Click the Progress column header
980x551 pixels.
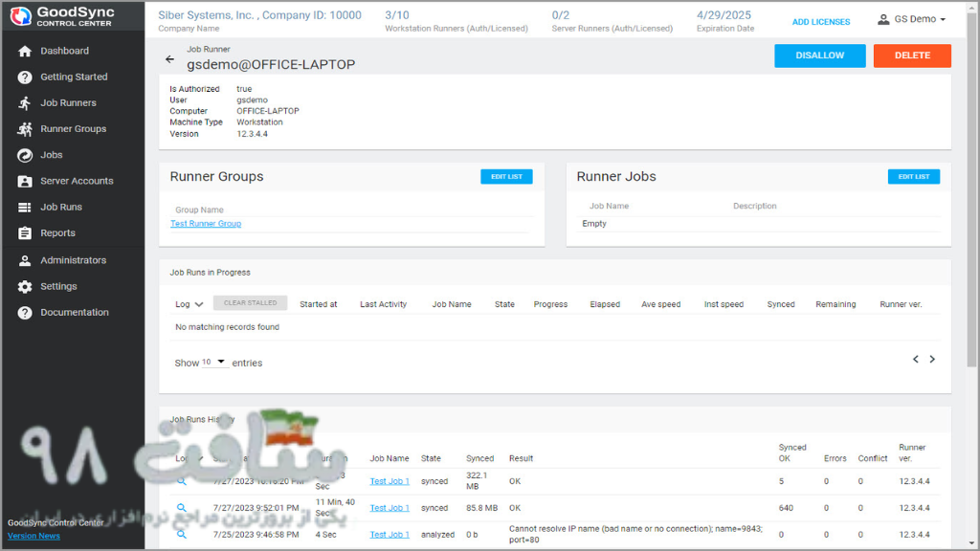[x=550, y=305]
